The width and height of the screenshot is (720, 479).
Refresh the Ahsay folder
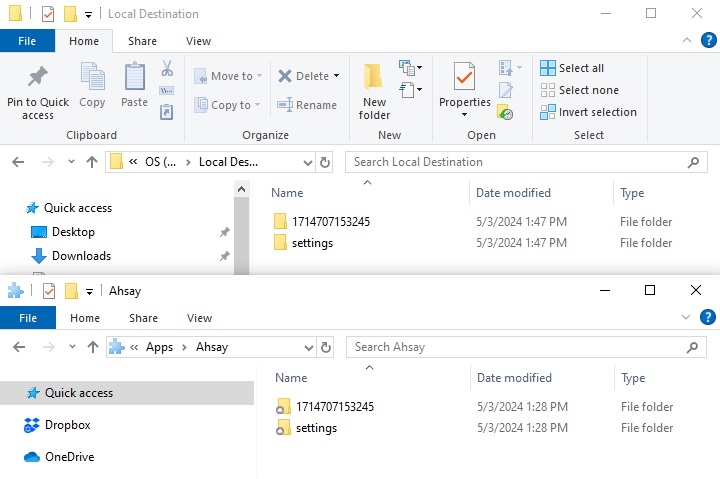click(326, 348)
